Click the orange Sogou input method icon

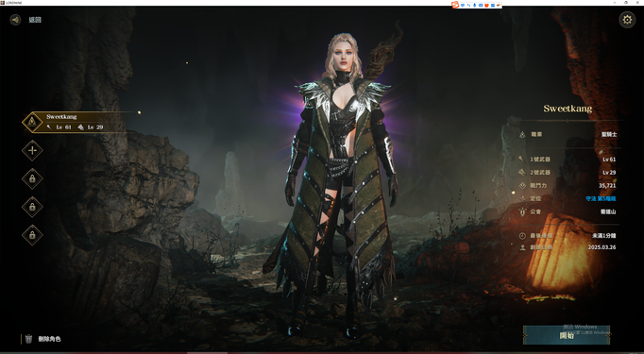pyautogui.click(x=454, y=5)
